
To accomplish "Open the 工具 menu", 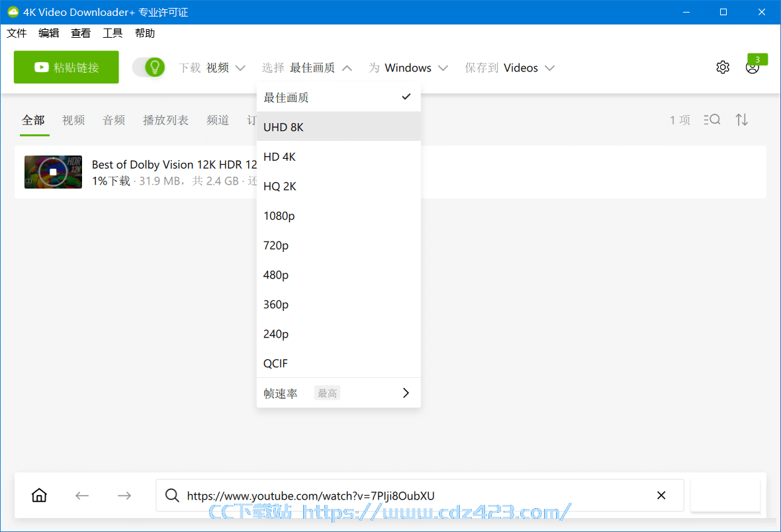I will click(113, 33).
